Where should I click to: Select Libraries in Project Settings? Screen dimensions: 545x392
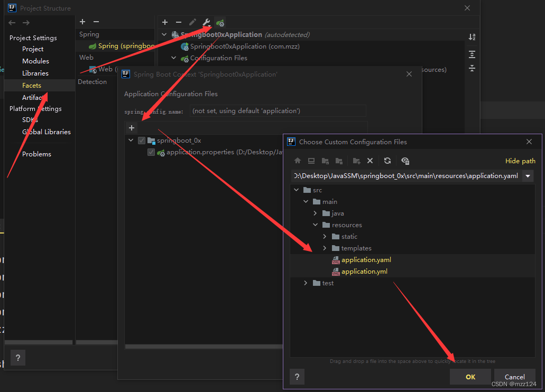tap(35, 73)
